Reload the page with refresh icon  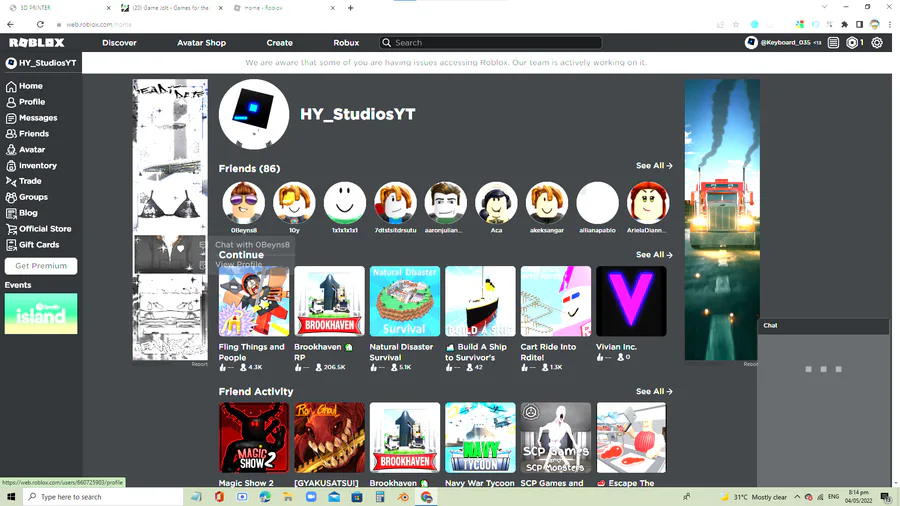click(40, 24)
